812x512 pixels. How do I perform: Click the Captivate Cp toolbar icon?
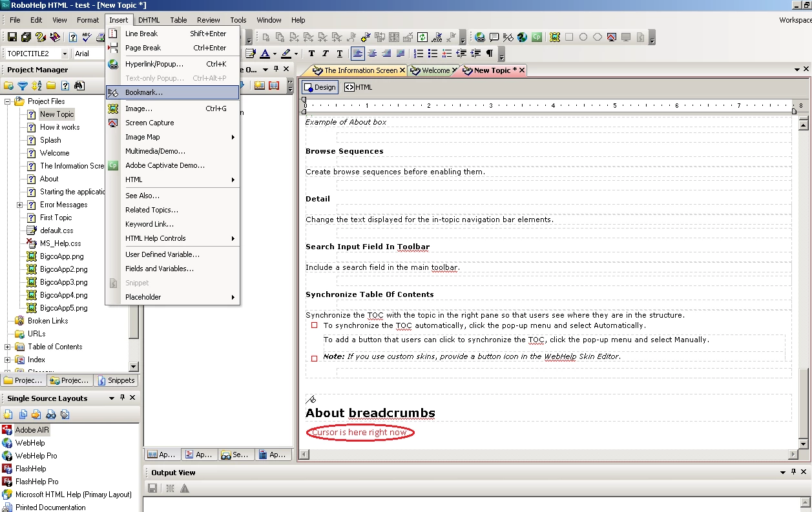(537, 37)
